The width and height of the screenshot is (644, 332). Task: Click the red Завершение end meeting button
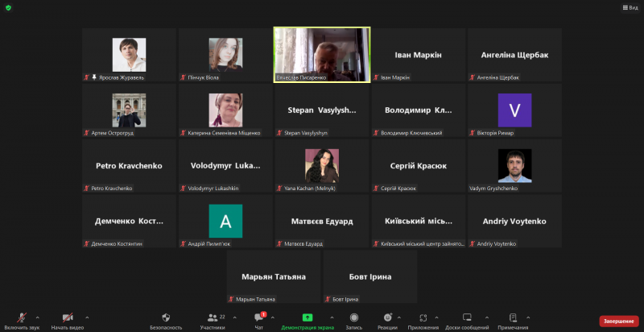(x=619, y=321)
